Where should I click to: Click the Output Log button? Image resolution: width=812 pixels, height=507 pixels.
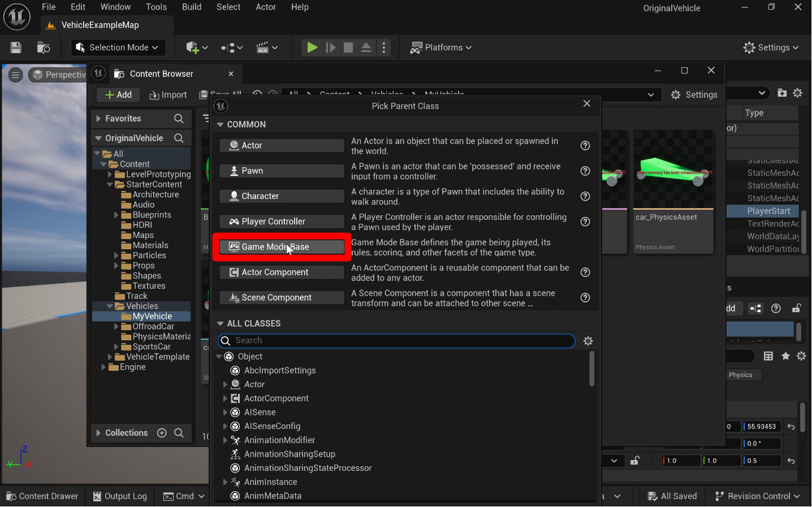point(120,496)
